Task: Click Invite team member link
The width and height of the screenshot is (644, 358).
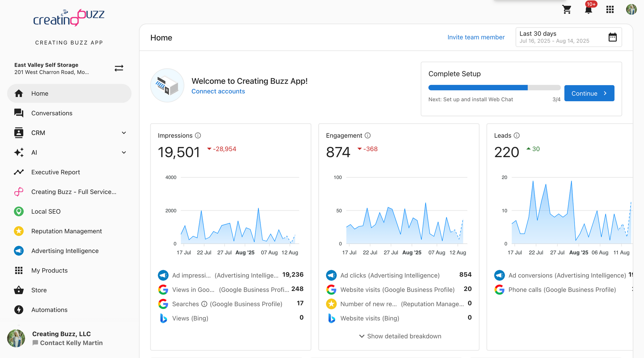Action: (x=476, y=37)
